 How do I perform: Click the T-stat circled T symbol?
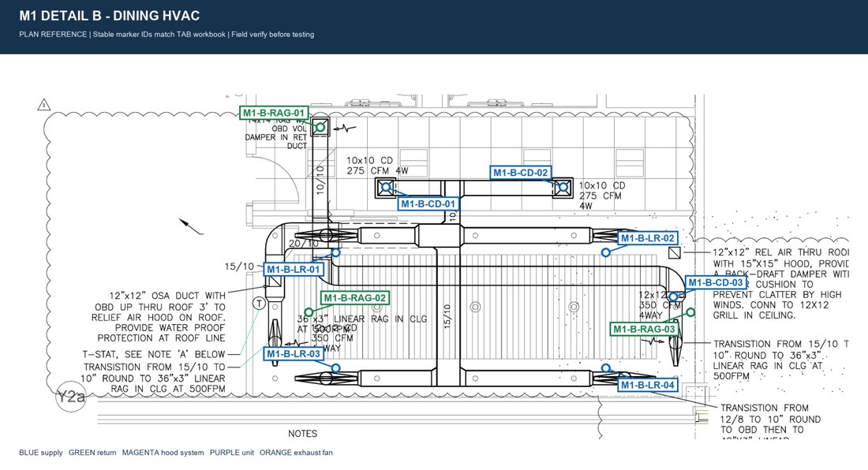pyautogui.click(x=259, y=303)
